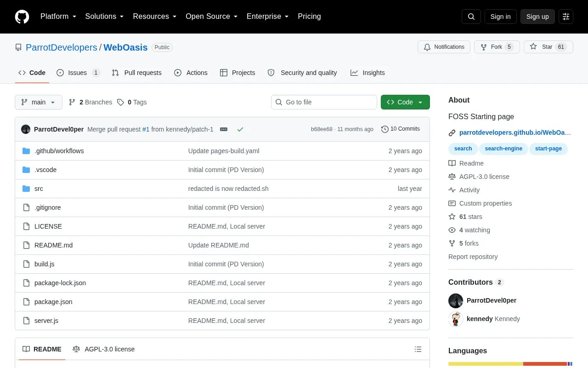This screenshot has height=368, width=588.
Task: Expand the Enterprise navigation menu
Action: point(268,17)
